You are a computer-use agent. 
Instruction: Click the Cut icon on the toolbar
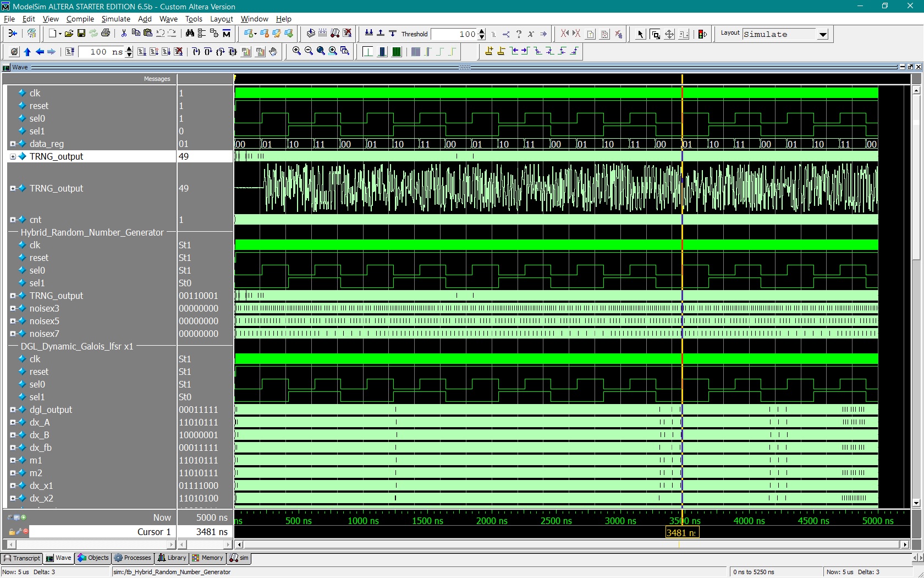pyautogui.click(x=124, y=34)
